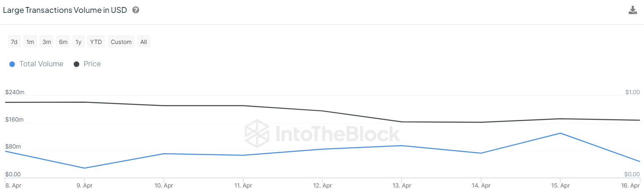The image size is (644, 190).
Task: Open the Custom date range picker
Action: click(x=121, y=42)
